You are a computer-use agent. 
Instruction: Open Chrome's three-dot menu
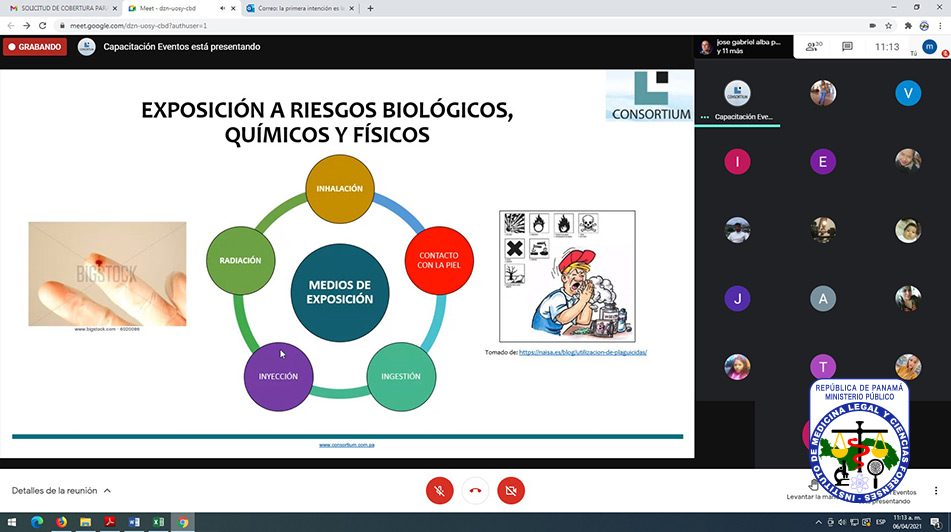tap(940, 25)
